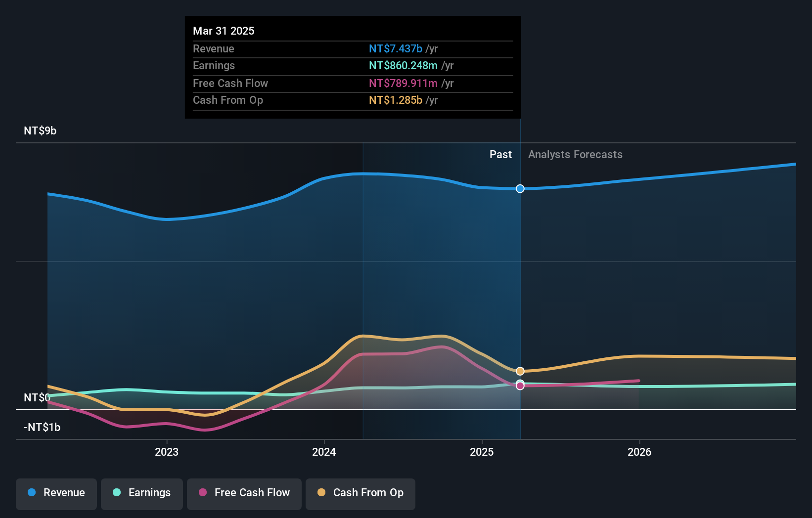Click the Analysts Forecasts label

pyautogui.click(x=575, y=154)
